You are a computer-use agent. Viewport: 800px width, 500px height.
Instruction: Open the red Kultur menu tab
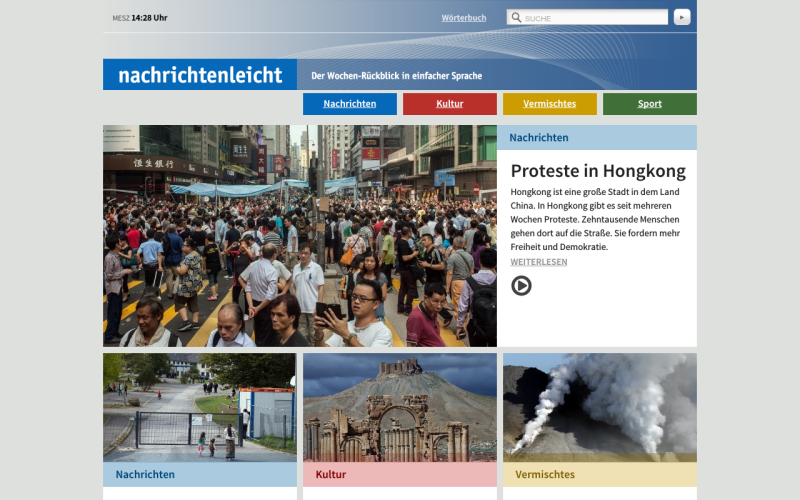tap(449, 104)
